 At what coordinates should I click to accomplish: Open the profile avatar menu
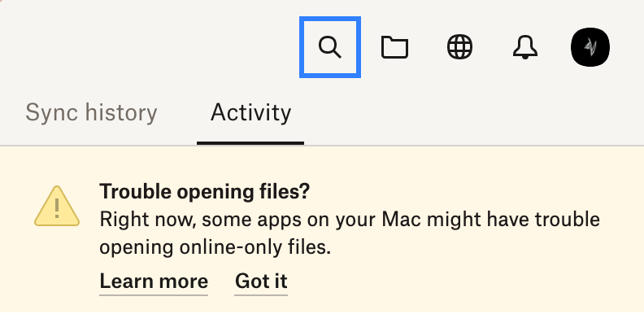(590, 48)
